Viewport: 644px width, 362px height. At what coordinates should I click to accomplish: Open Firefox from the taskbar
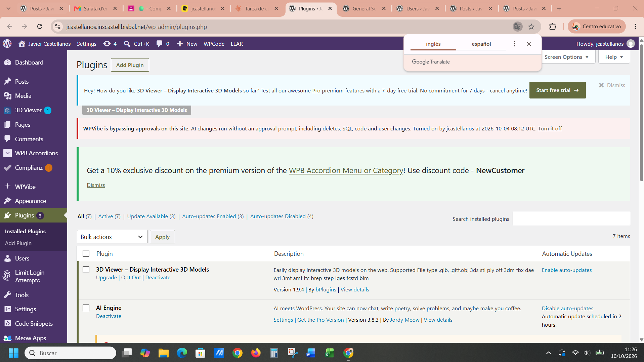[x=256, y=353]
